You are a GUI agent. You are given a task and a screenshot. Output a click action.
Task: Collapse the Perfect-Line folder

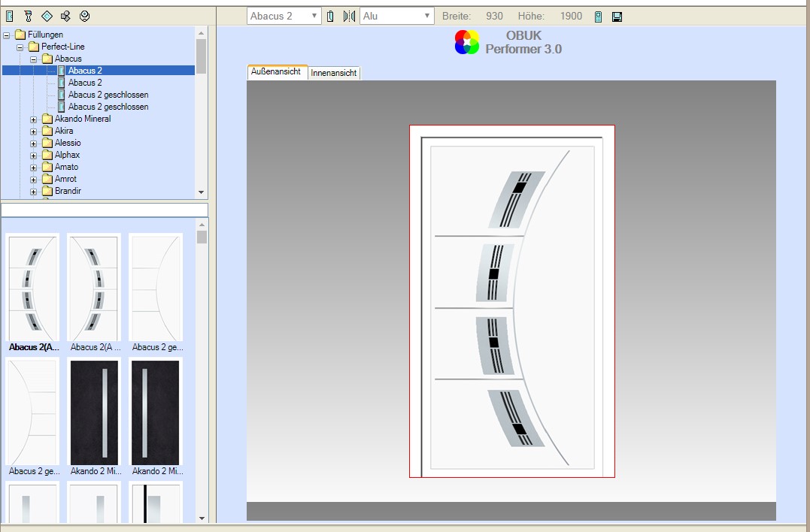[20, 47]
